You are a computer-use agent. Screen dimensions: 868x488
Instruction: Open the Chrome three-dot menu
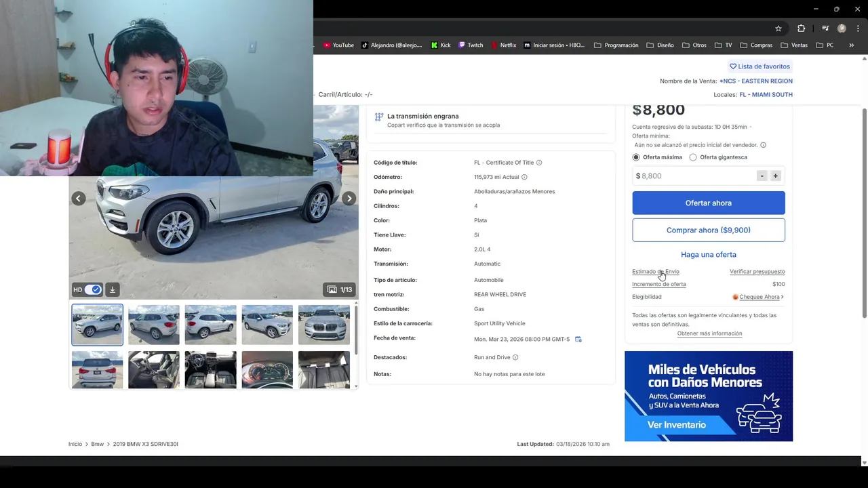[x=858, y=28]
